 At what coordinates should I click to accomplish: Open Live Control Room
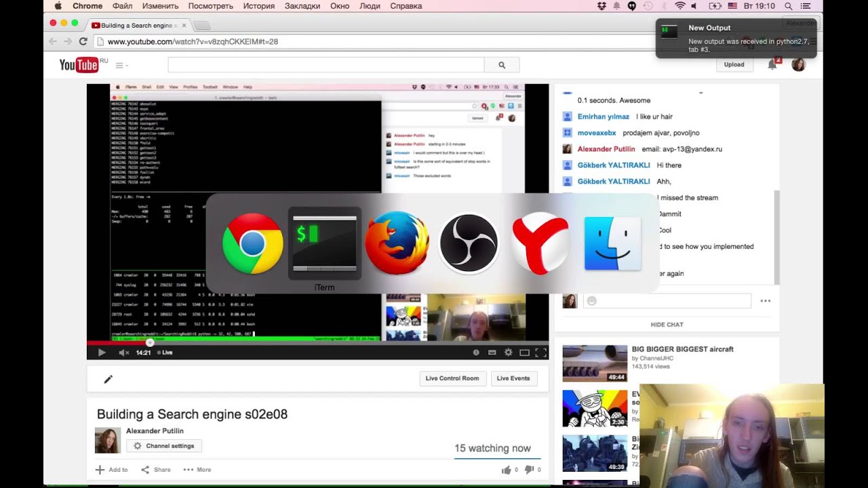click(x=452, y=378)
